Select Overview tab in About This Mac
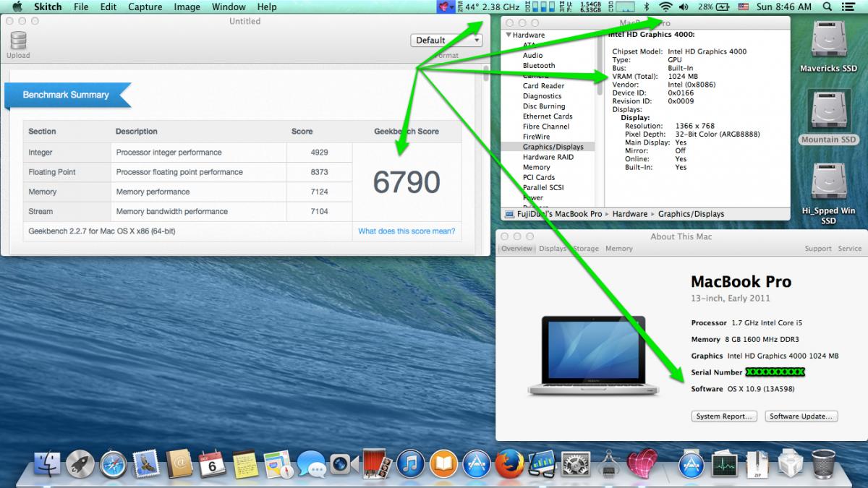The width and height of the screenshot is (868, 488). pyautogui.click(x=517, y=249)
